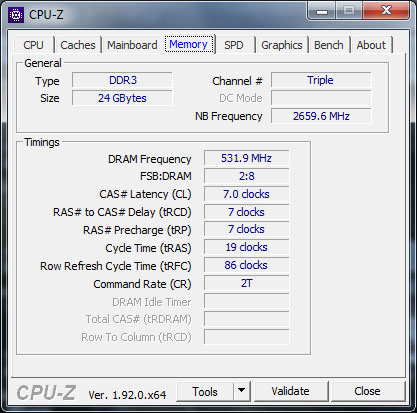Open the Caches tab

(78, 45)
